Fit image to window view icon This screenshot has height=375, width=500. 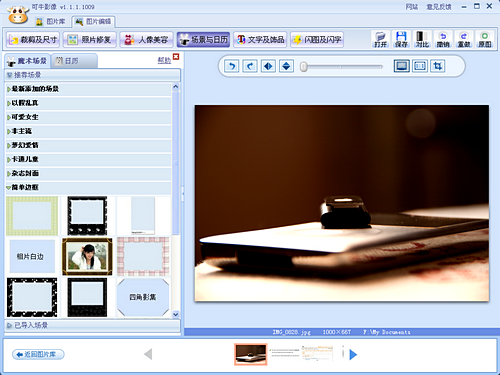[x=401, y=66]
